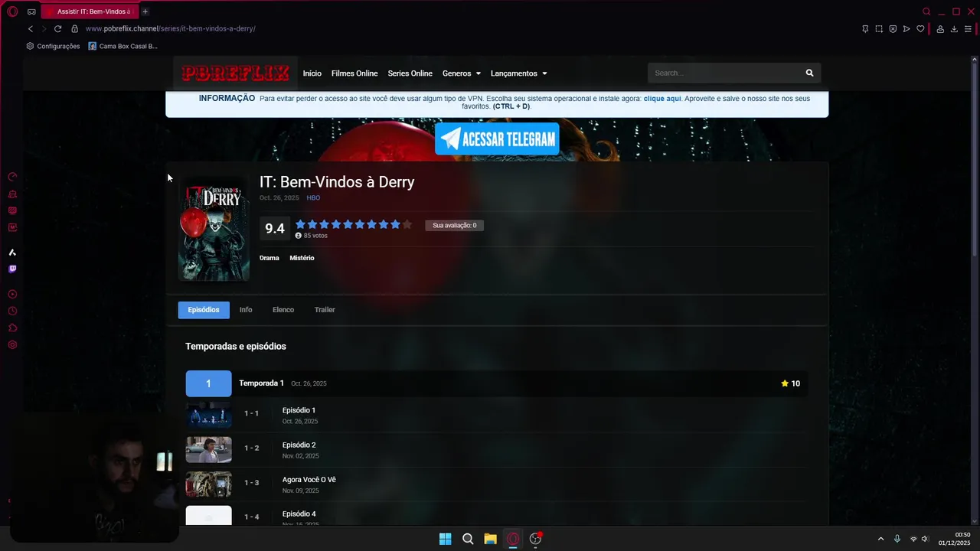Open Episódio 1 link
980x551 pixels.
click(x=299, y=410)
